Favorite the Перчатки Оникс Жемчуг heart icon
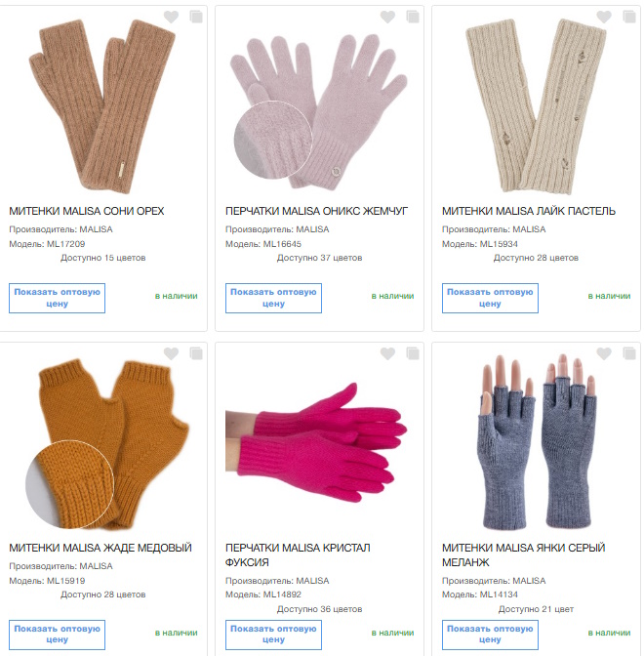 click(387, 18)
